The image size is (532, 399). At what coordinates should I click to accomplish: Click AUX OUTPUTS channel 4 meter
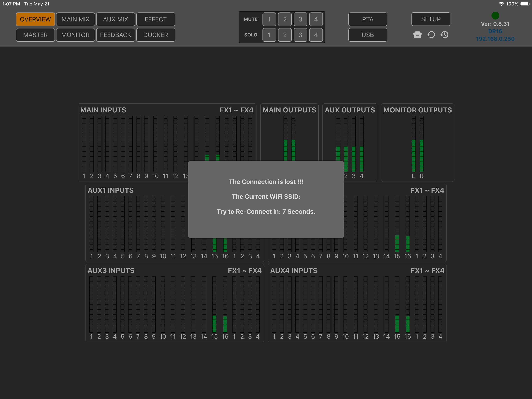point(361,144)
